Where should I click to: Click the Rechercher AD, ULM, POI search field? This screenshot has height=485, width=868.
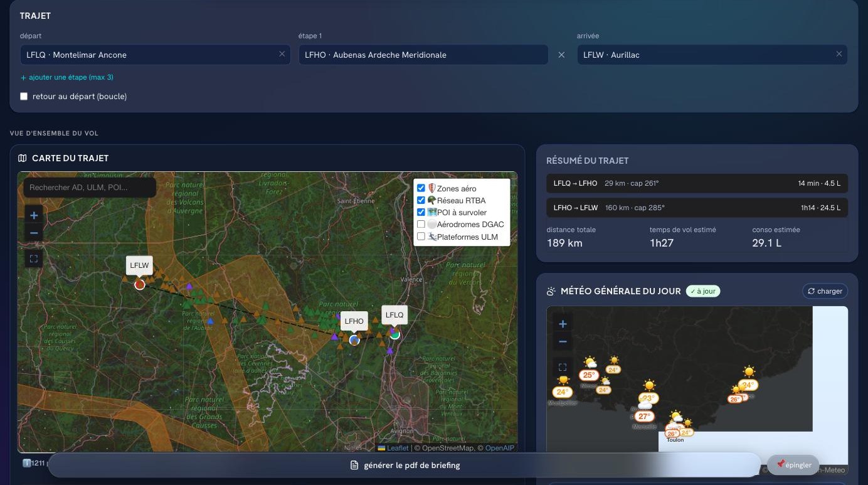(x=90, y=188)
